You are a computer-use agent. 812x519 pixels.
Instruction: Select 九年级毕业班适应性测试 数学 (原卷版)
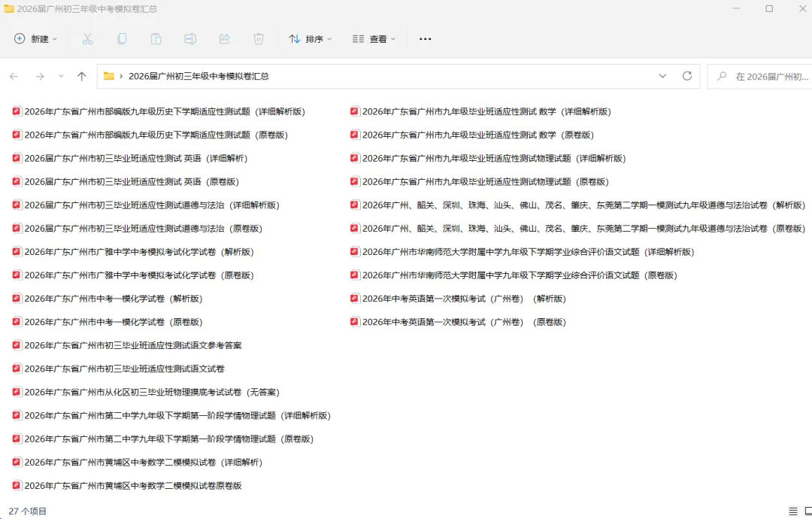472,135
